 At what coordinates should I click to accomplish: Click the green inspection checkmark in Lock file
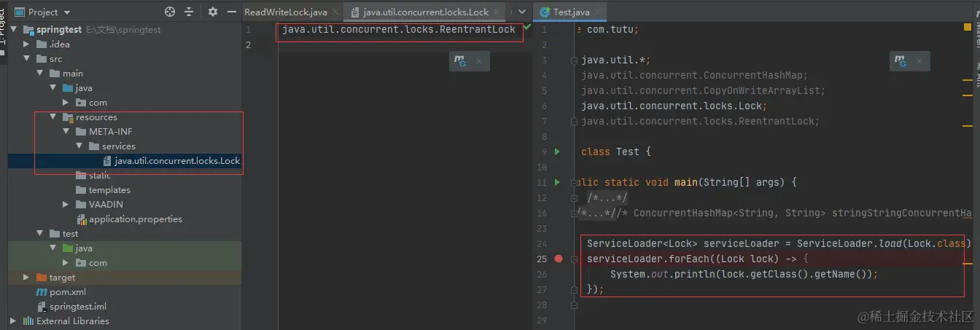point(527,26)
